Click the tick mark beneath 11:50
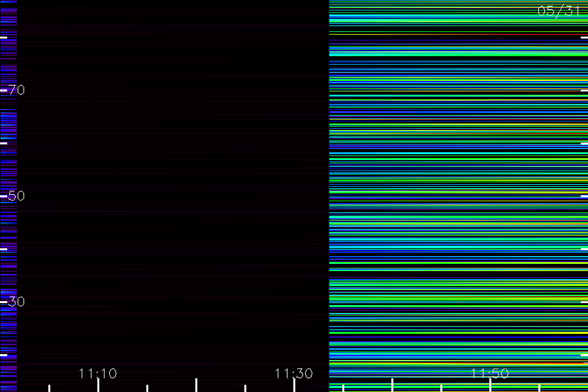The height and width of the screenshot is (392, 588). pyautogui.click(x=490, y=385)
